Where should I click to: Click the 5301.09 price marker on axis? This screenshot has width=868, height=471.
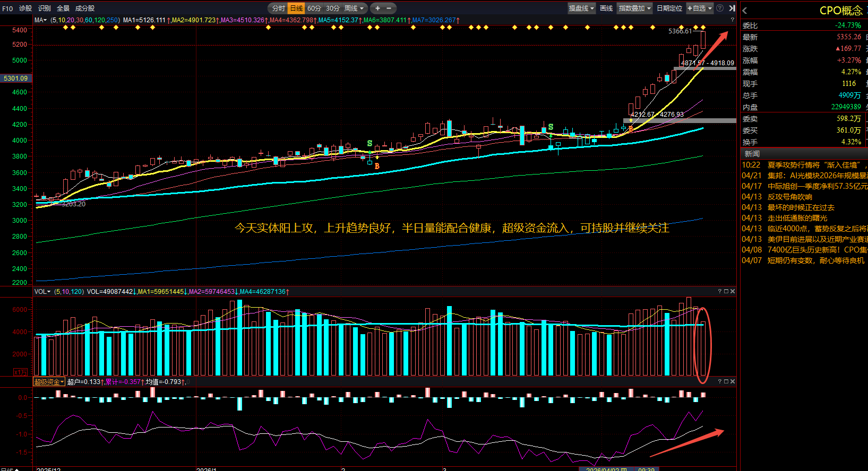tap(16, 78)
